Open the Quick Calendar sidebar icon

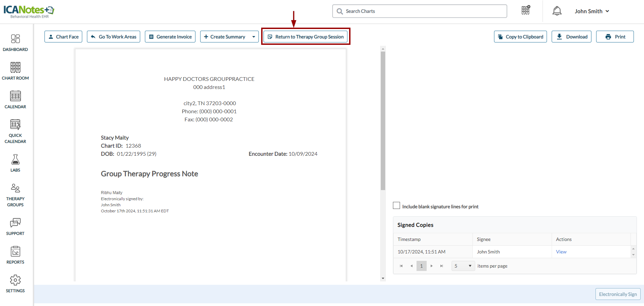tap(15, 125)
